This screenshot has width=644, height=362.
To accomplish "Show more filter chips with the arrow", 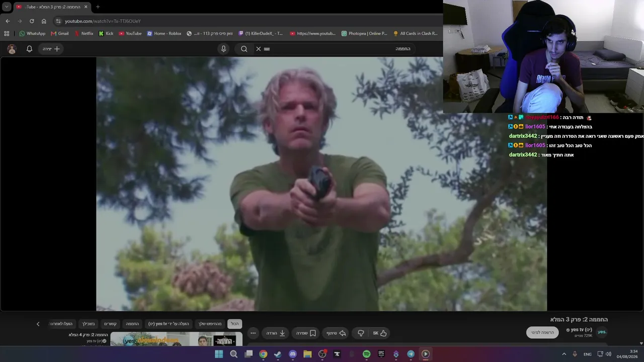I will tap(38, 324).
